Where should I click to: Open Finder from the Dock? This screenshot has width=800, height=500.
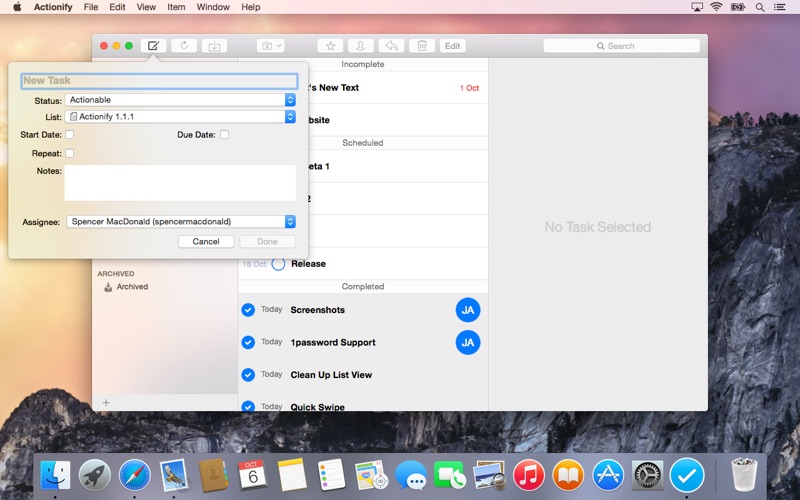coord(55,476)
